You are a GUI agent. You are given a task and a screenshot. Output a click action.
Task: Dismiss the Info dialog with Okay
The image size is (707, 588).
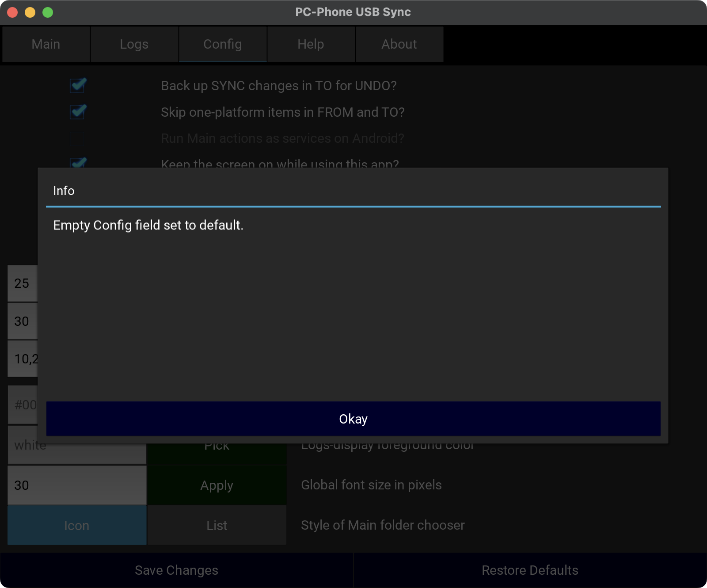coord(353,419)
